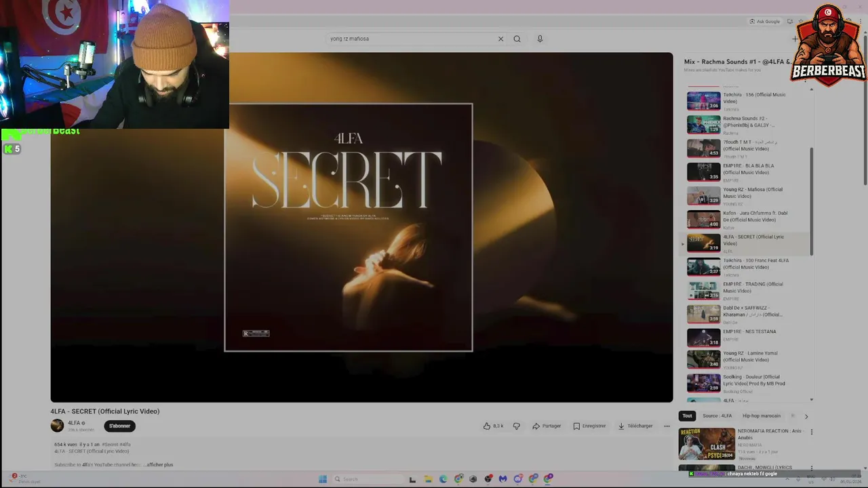Click the SECRET album cover in the player
The width and height of the screenshot is (868, 488).
click(349, 227)
